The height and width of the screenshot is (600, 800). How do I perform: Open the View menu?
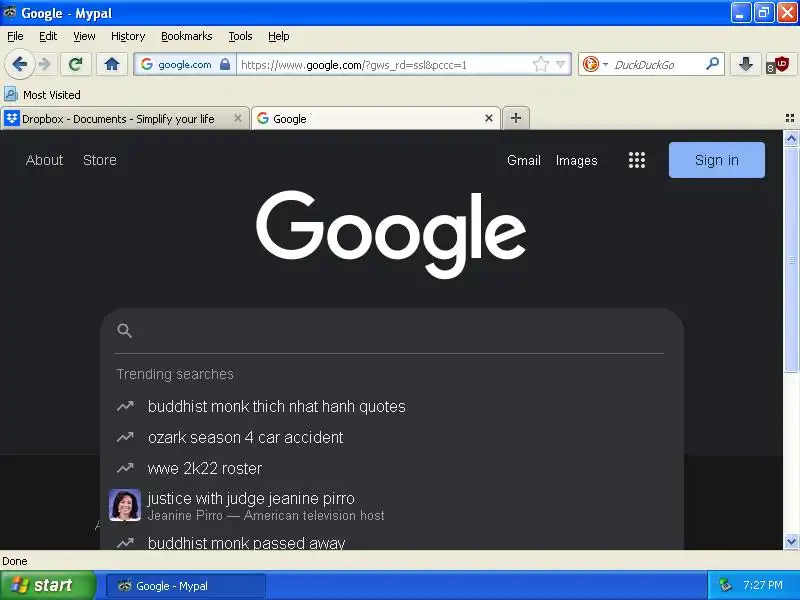[x=84, y=36]
